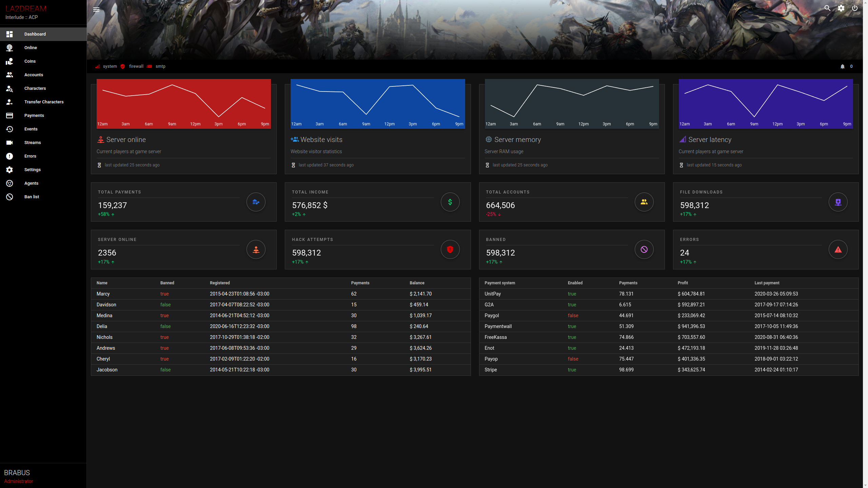
Task: Click the power logout icon
Action: click(x=855, y=8)
